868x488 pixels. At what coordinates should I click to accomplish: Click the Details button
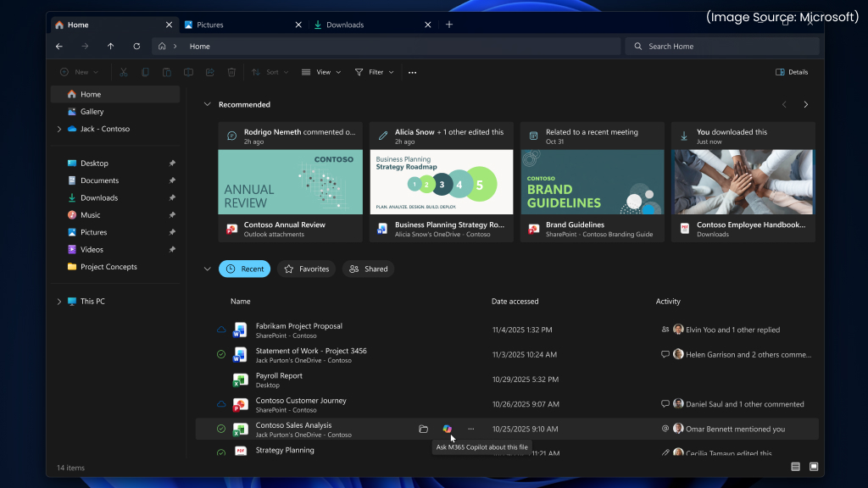[790, 72]
